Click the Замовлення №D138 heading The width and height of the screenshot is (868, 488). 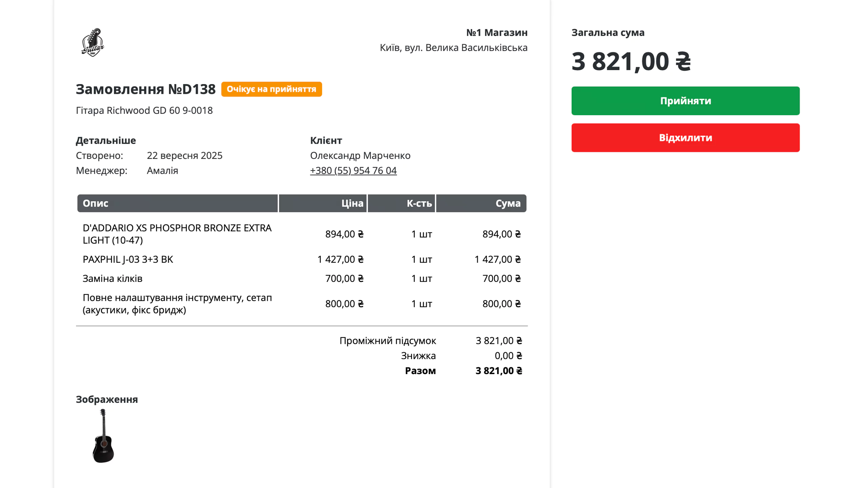point(145,89)
